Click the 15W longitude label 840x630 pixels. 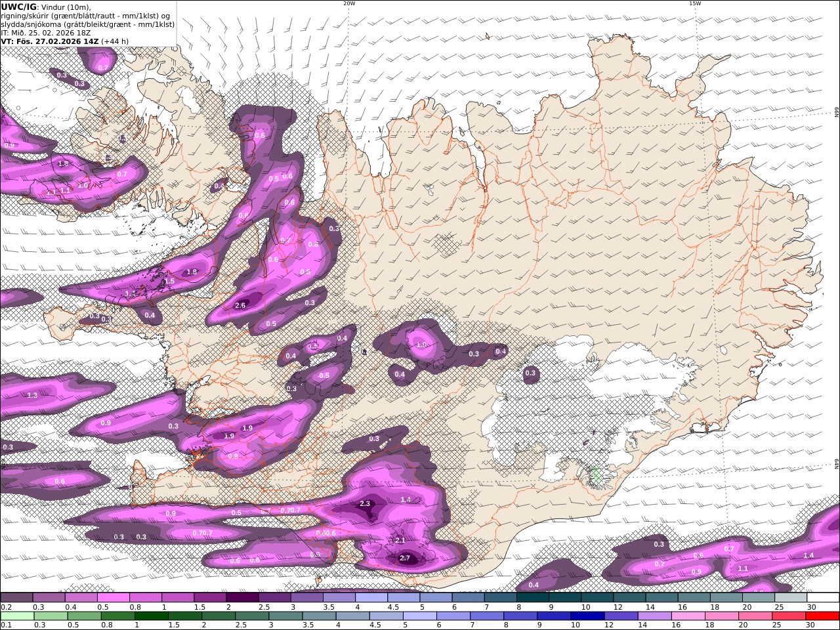point(695,3)
